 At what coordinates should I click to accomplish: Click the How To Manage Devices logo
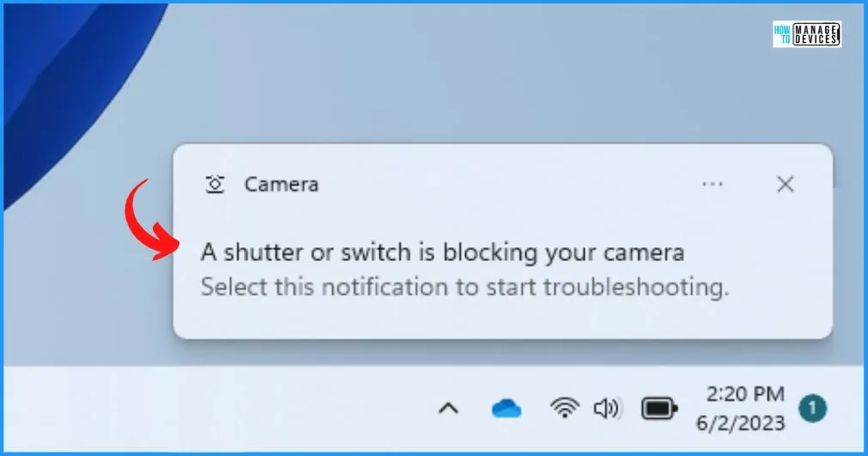coord(807,34)
